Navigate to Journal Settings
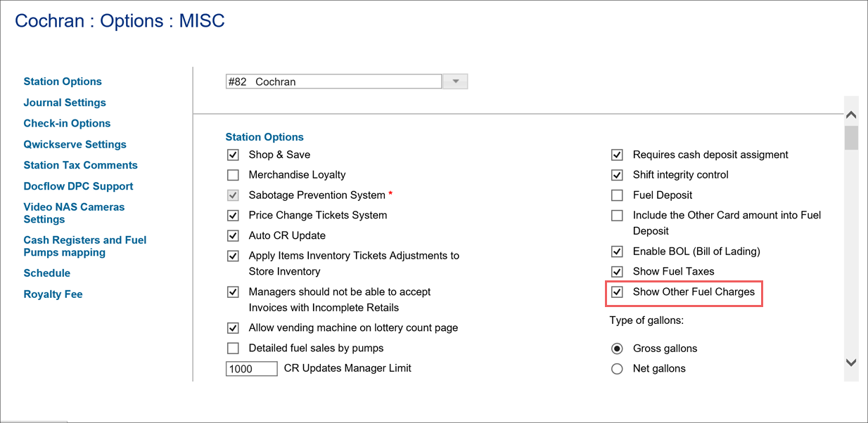 pyautogui.click(x=65, y=102)
